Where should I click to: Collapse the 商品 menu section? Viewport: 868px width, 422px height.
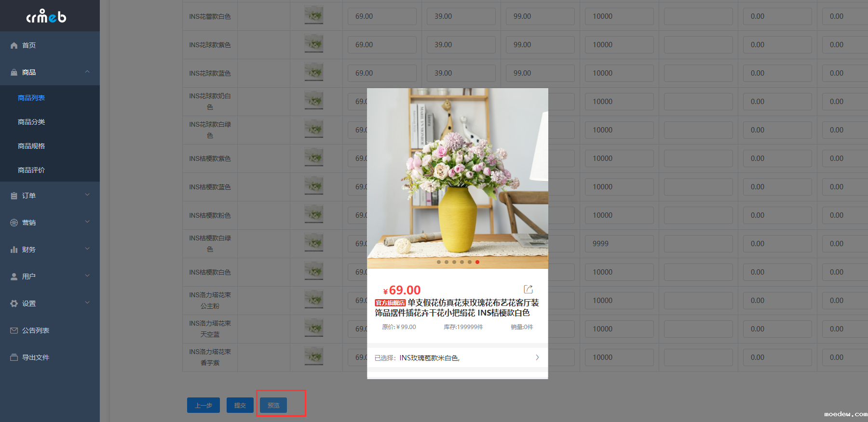tap(87, 72)
